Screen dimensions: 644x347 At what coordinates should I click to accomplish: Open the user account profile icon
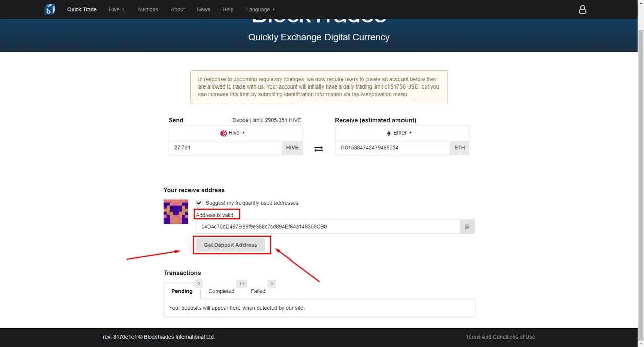click(x=582, y=9)
